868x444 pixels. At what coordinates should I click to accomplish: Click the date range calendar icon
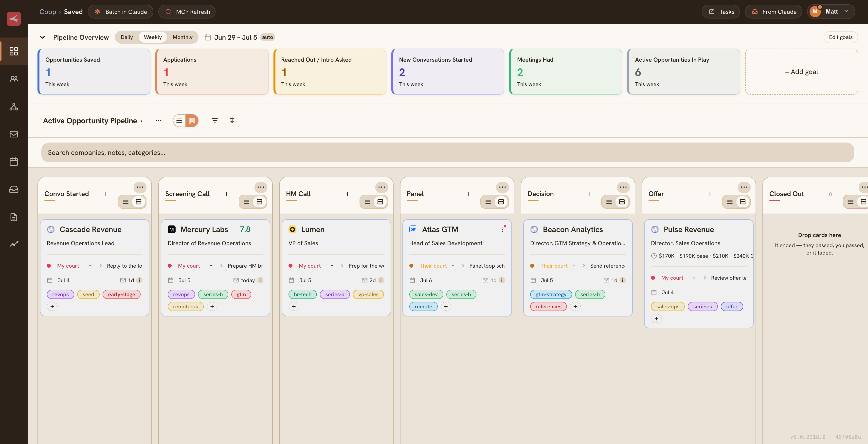coord(208,37)
